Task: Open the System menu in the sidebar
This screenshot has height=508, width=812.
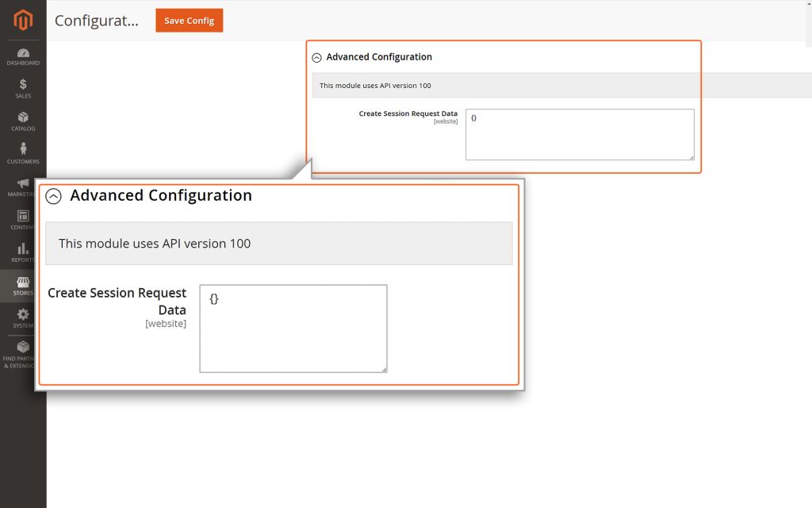Action: (x=22, y=317)
